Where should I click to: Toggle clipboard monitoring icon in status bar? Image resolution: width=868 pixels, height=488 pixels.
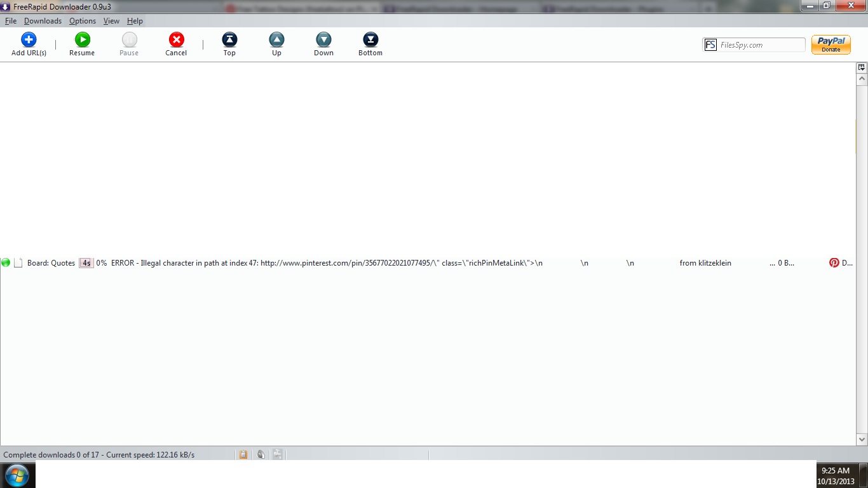[x=243, y=454]
